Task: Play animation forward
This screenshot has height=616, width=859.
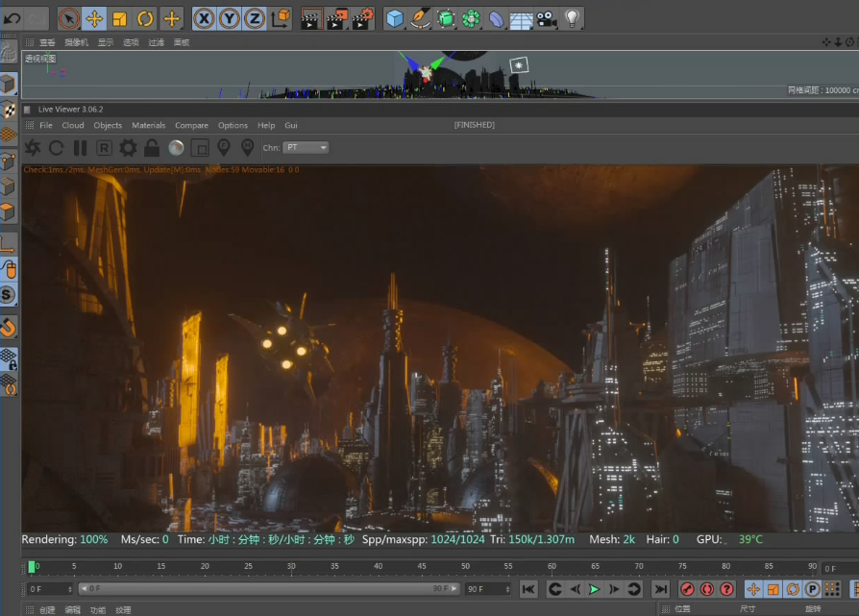Action: pos(594,589)
